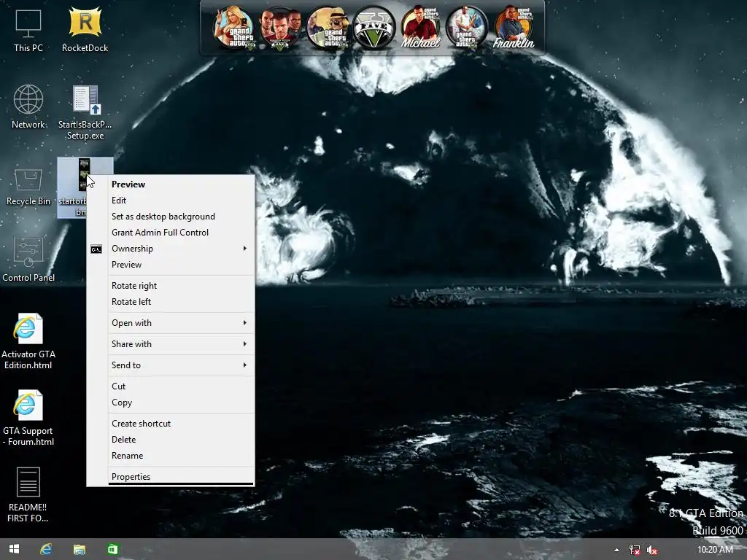Select StartIsBackP... Setup.exe desktop icon
The image size is (747, 560).
(x=85, y=112)
